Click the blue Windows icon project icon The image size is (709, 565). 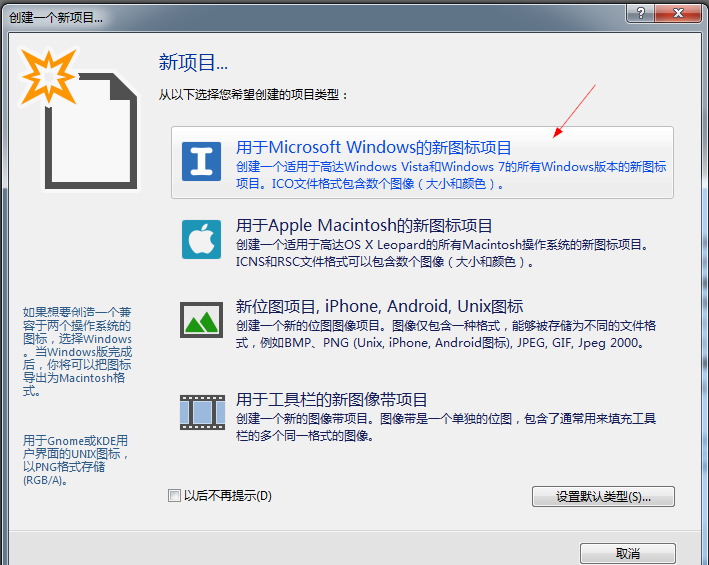click(x=201, y=161)
